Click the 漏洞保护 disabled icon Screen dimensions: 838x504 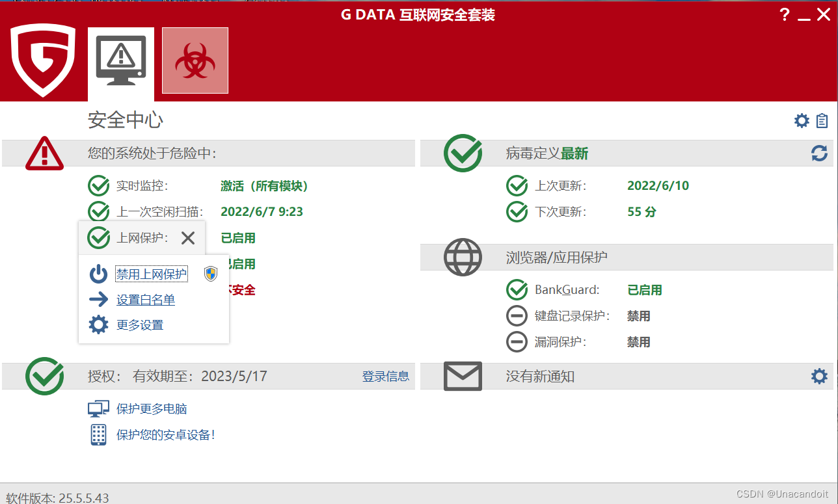[x=517, y=342]
